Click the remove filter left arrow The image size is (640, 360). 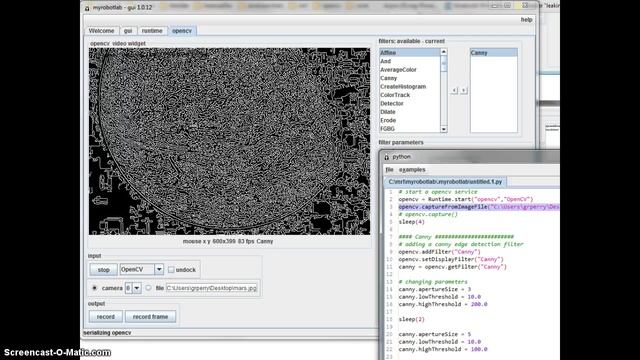454,90
